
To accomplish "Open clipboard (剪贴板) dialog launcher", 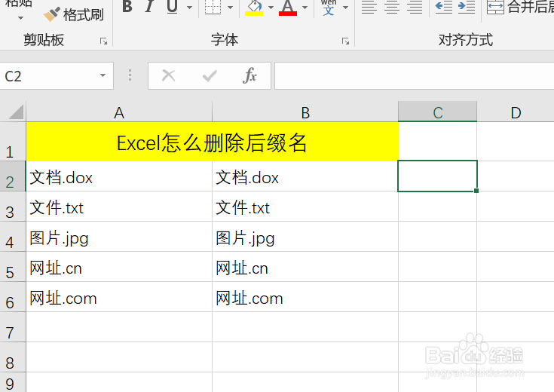I will pyautogui.click(x=103, y=41).
